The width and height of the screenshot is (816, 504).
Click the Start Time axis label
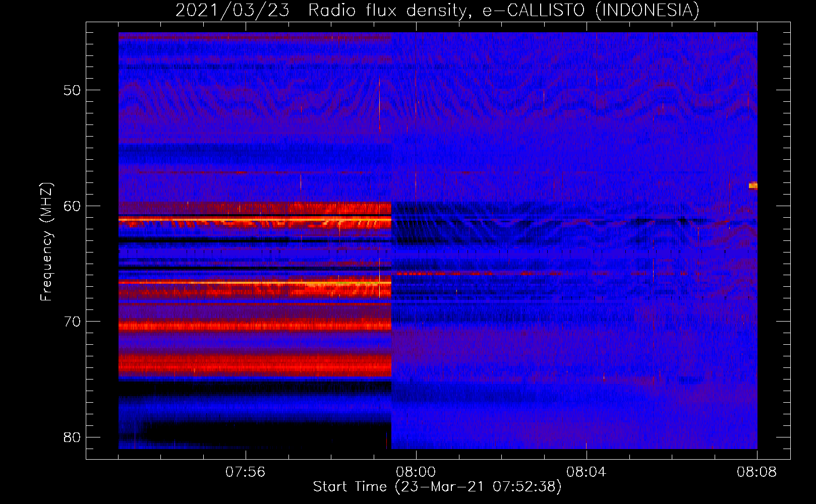(x=437, y=487)
